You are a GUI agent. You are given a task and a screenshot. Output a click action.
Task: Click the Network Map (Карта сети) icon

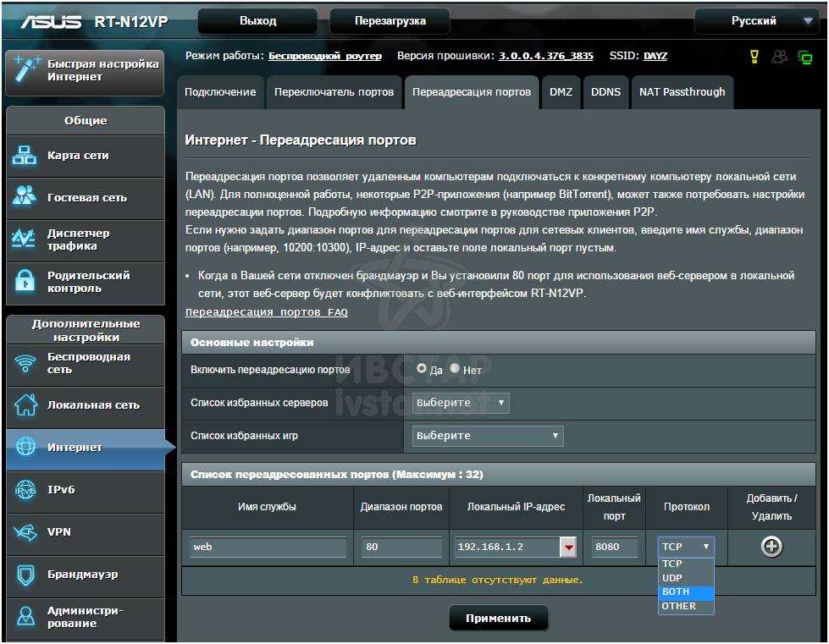pyautogui.click(x=25, y=156)
